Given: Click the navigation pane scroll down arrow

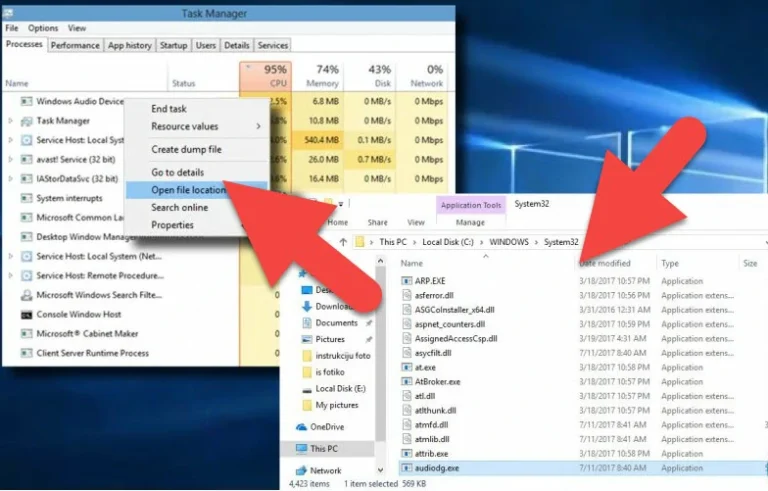Looking at the screenshot, I should [x=380, y=472].
